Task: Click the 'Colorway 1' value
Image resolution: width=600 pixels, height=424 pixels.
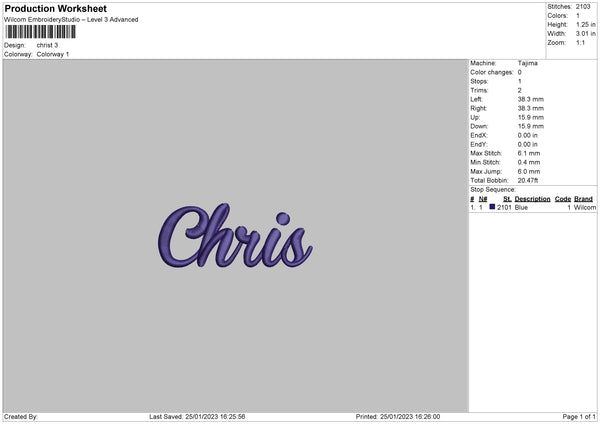Action: click(53, 54)
